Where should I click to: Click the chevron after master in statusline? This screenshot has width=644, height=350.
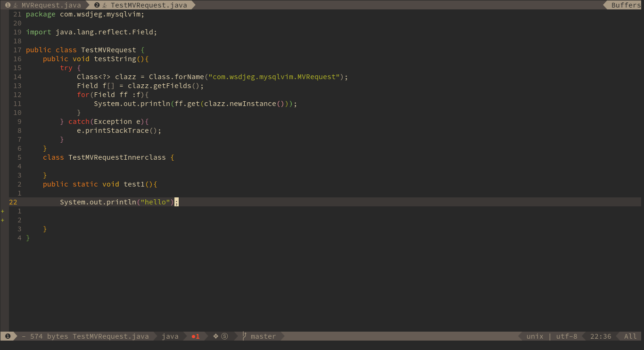281,336
